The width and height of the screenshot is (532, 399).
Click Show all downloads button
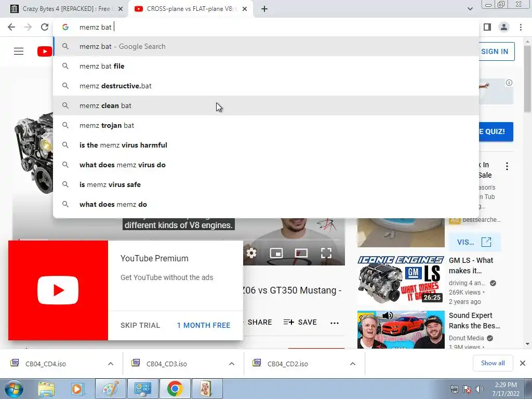493,363
